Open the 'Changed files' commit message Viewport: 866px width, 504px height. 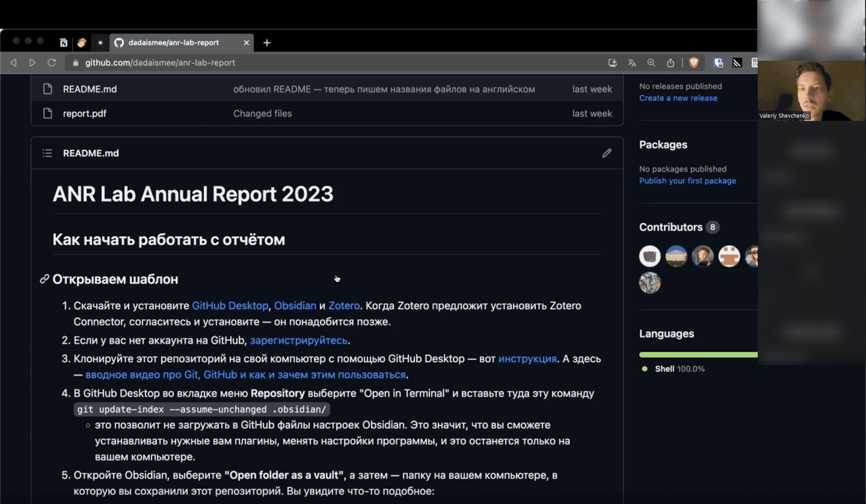tap(262, 113)
